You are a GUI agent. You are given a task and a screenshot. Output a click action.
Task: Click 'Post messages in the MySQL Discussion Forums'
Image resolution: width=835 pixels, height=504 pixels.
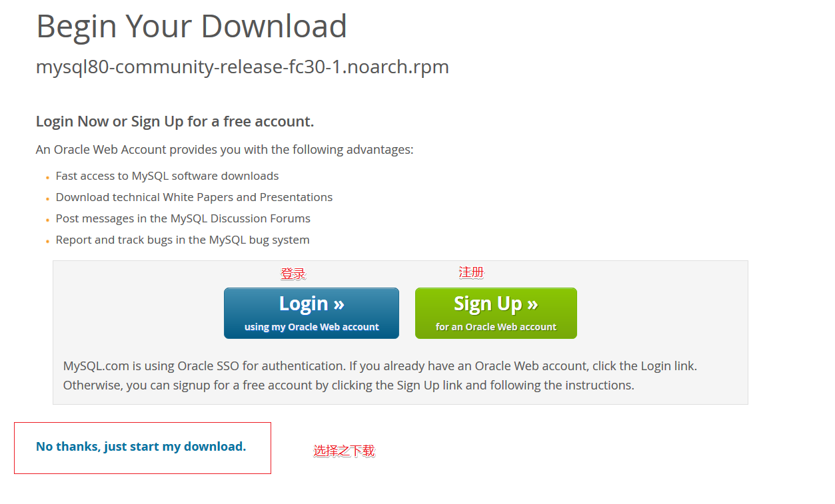click(x=183, y=219)
